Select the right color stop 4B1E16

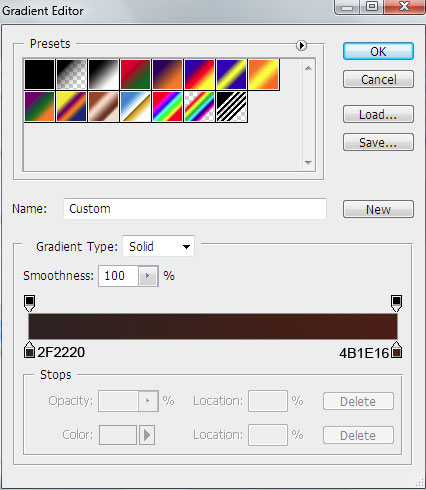tap(396, 350)
